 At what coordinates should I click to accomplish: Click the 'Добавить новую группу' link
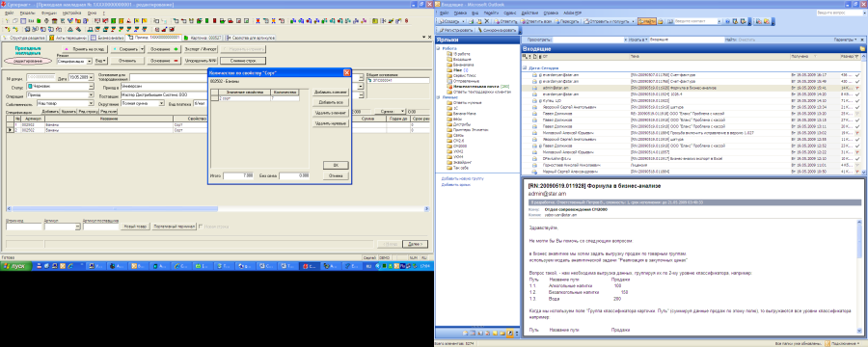(x=461, y=178)
